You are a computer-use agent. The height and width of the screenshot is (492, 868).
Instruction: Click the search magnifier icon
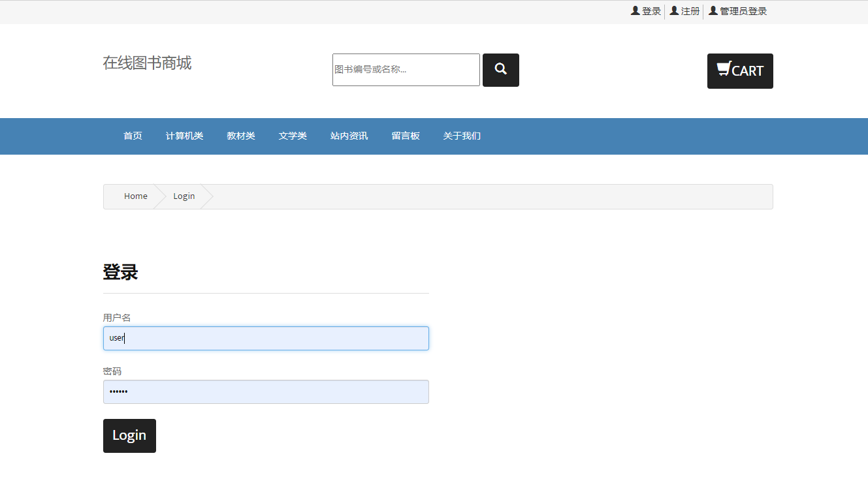[500, 70]
